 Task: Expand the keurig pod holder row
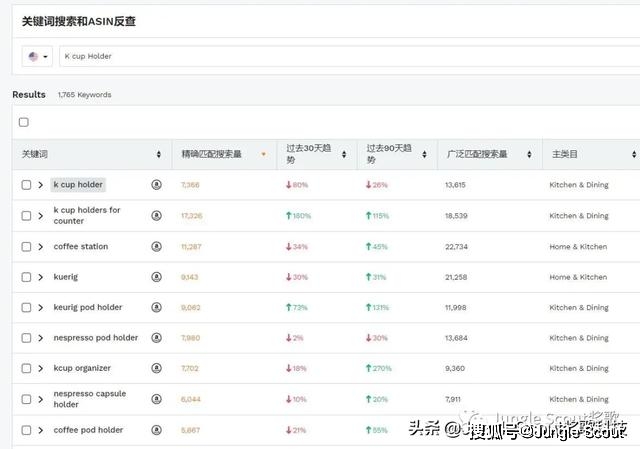click(40, 307)
